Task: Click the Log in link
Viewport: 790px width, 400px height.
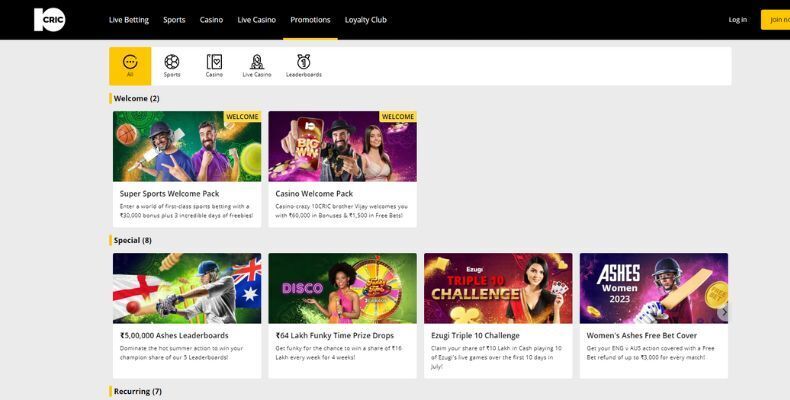Action: (x=738, y=20)
